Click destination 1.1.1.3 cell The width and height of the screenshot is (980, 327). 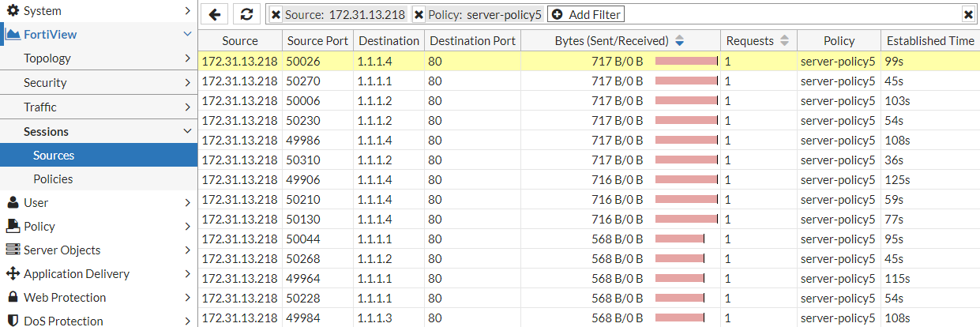[388, 318]
